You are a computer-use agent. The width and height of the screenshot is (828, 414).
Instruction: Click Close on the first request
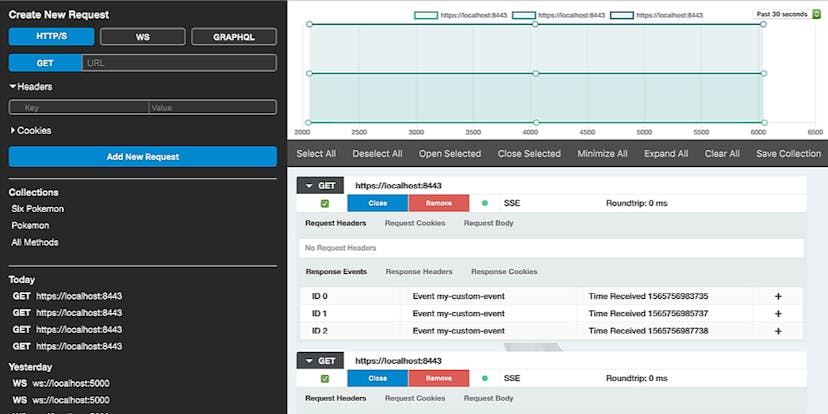378,203
